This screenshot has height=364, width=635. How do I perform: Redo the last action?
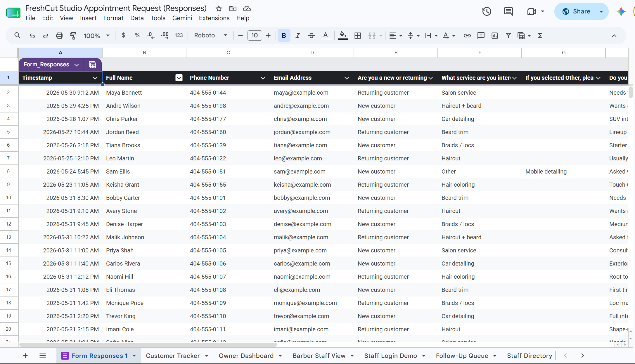pos(46,36)
